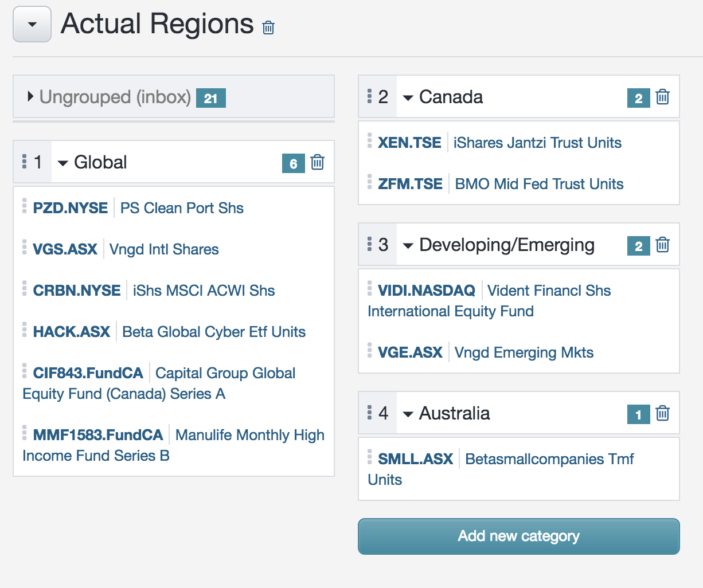
Task: Open the VGE.ASX holding link
Action: point(409,352)
